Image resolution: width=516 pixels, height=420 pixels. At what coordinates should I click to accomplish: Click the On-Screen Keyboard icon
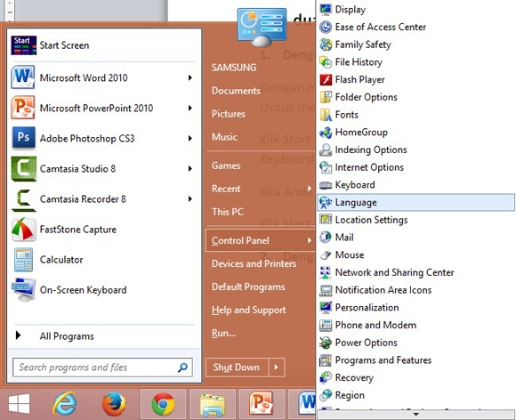pyautogui.click(x=23, y=290)
